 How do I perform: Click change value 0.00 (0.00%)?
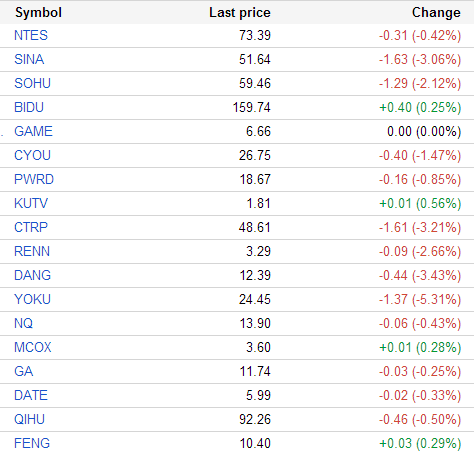point(424,131)
